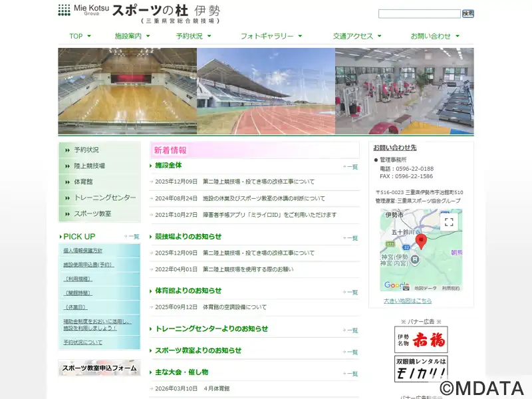Click the 神宮(伊勢神宮内宮) map marker
The height and width of the screenshot is (399, 532).
[x=415, y=260]
